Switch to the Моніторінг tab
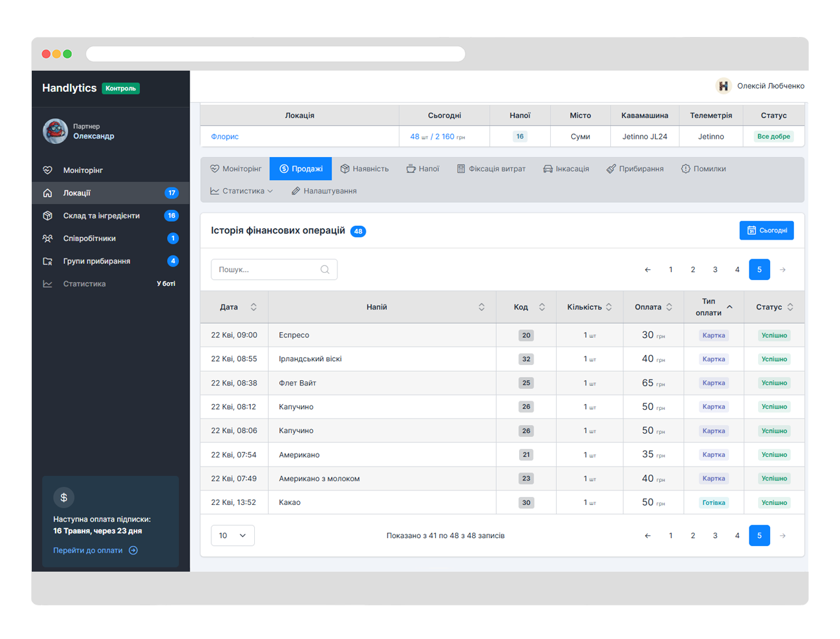Image resolution: width=840 pixels, height=639 pixels. point(236,169)
